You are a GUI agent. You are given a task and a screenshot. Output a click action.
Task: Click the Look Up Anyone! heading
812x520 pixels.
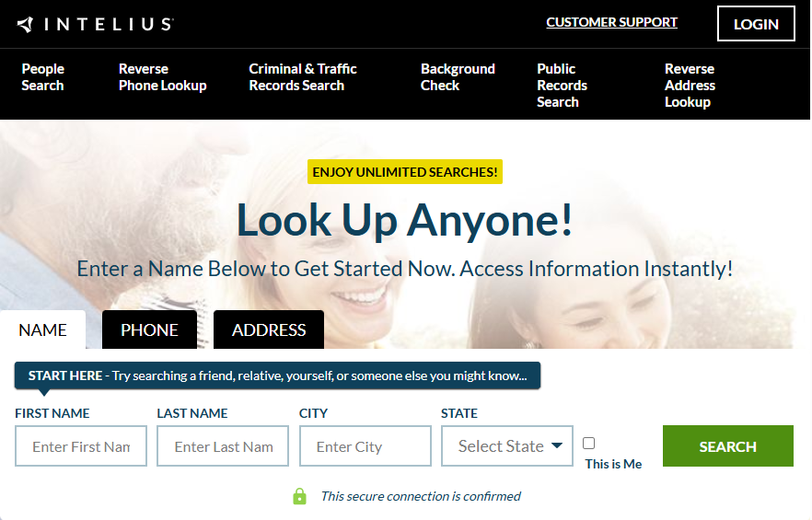point(405,220)
